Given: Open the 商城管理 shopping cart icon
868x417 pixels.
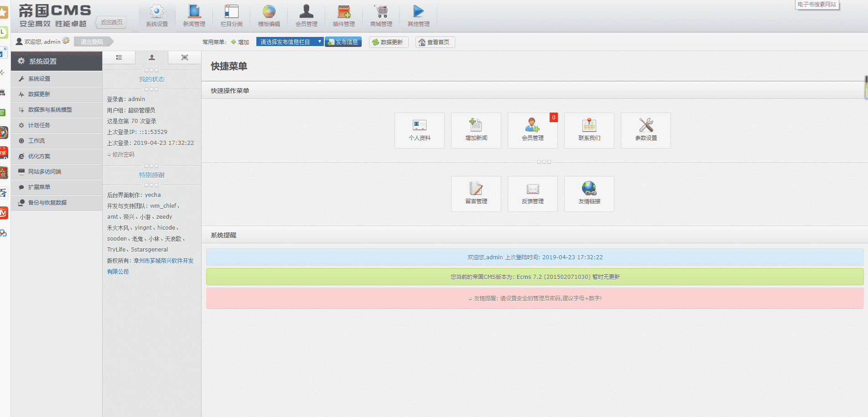Looking at the screenshot, I should pos(381,16).
